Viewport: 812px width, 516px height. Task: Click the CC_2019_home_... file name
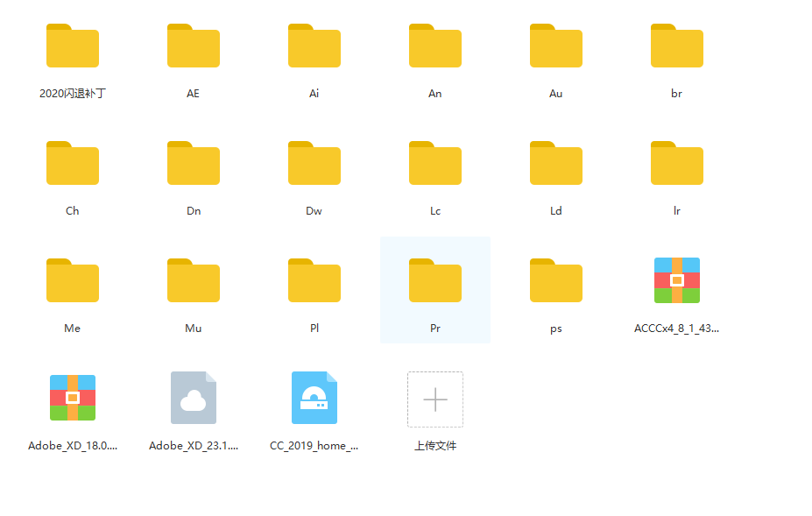pyautogui.click(x=314, y=446)
